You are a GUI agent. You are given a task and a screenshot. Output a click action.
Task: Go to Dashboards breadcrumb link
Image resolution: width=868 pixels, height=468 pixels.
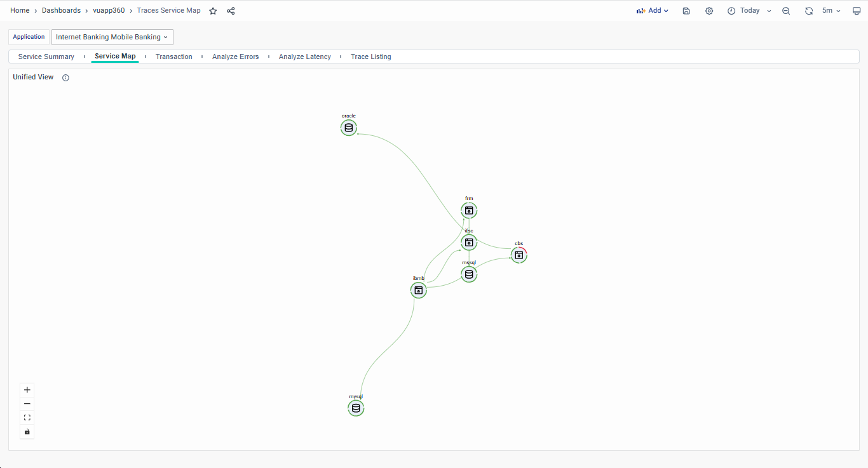pyautogui.click(x=61, y=11)
